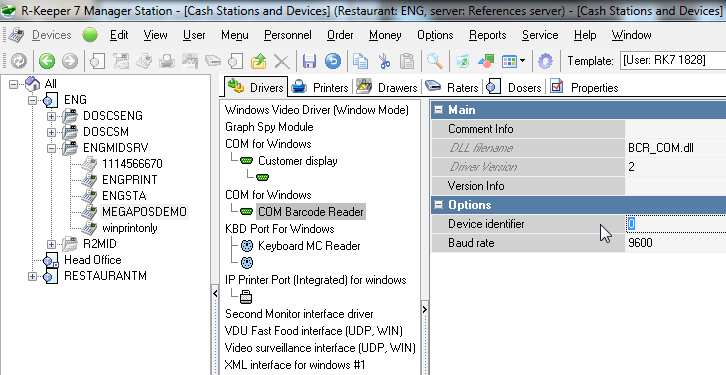Collapse the Main properties section
The height and width of the screenshot is (375, 726).
click(x=438, y=110)
